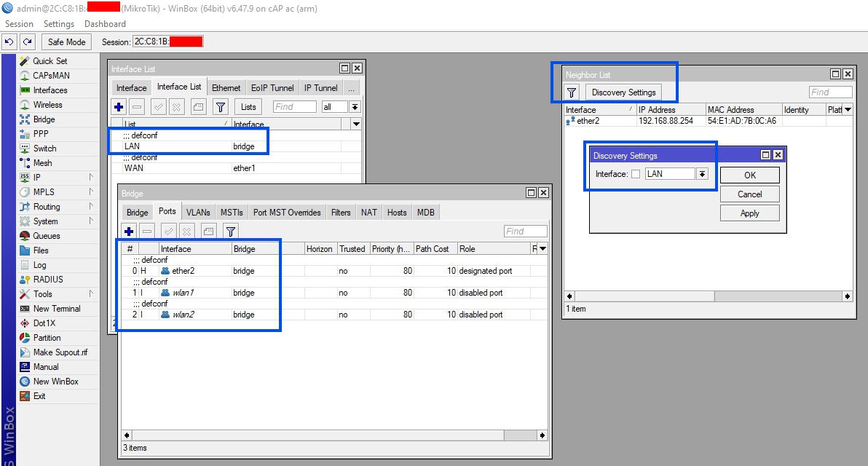Expand the MPLS submenu in sidebar
The width and height of the screenshot is (868, 466).
click(91, 192)
